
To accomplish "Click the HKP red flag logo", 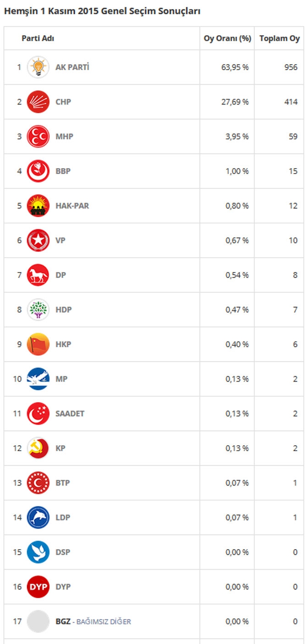I will tap(38, 344).
